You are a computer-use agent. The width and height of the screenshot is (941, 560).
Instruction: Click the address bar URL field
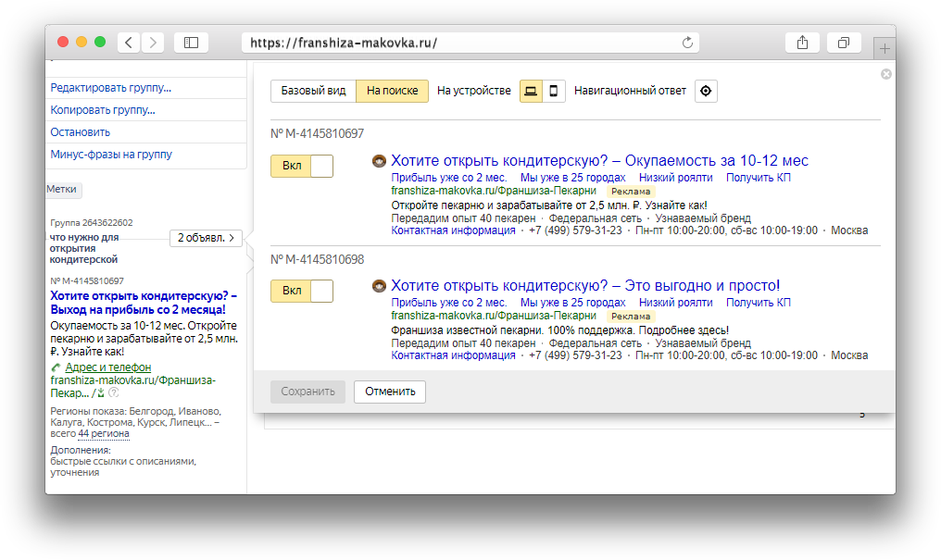tap(470, 43)
